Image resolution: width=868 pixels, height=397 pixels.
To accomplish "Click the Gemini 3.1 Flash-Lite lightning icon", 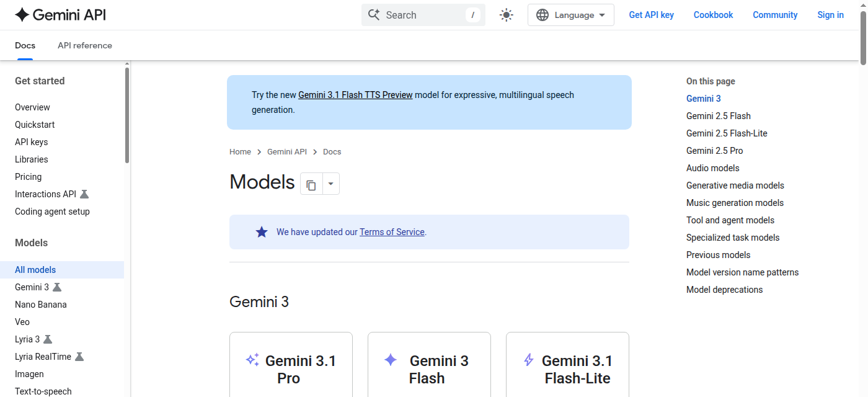I will 528,360.
